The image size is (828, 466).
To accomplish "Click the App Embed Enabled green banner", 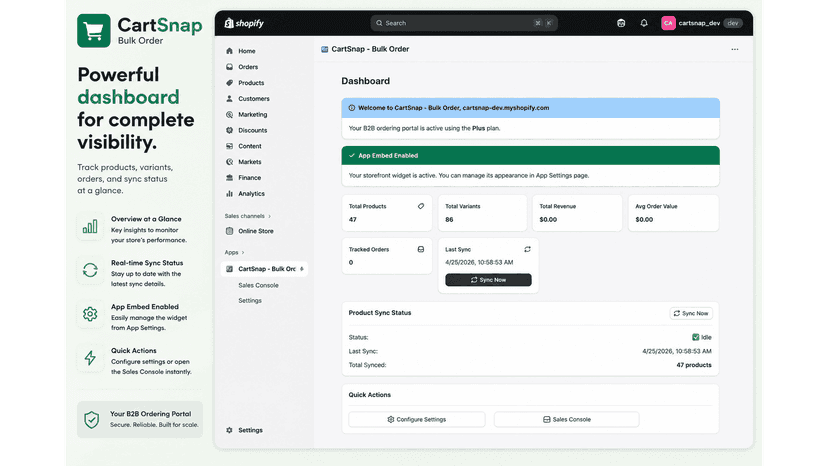I will (530, 156).
